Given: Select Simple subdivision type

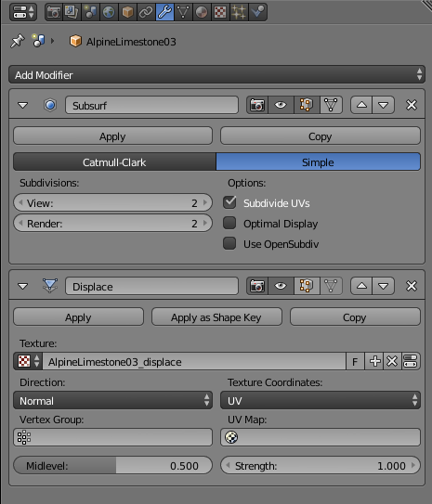Looking at the screenshot, I should [318, 162].
